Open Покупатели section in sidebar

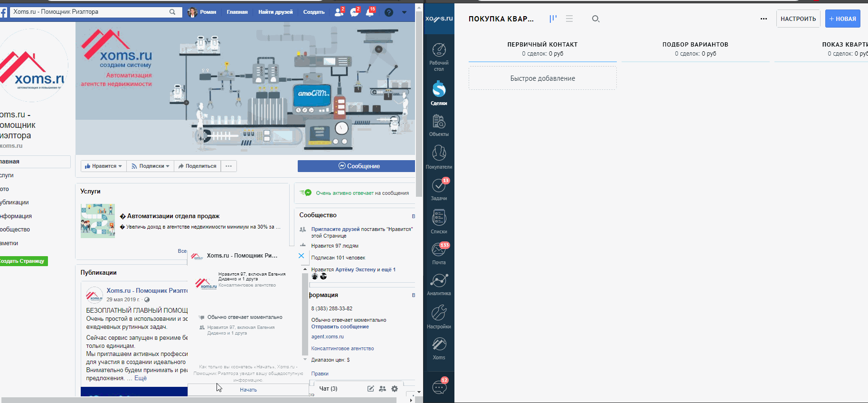click(x=439, y=157)
